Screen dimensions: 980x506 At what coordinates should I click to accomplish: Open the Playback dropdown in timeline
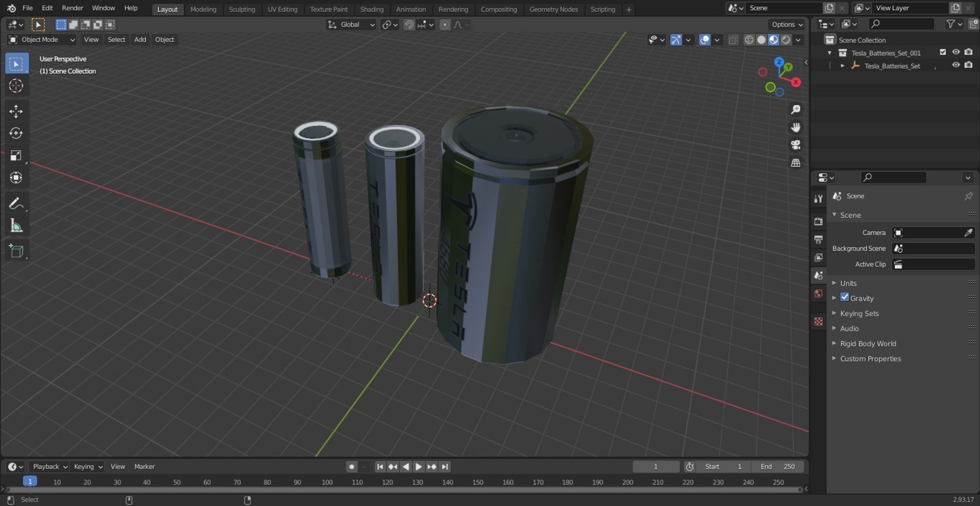point(50,467)
